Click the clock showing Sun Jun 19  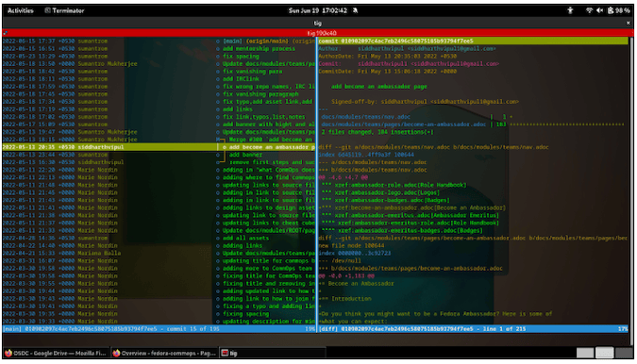pos(318,10)
